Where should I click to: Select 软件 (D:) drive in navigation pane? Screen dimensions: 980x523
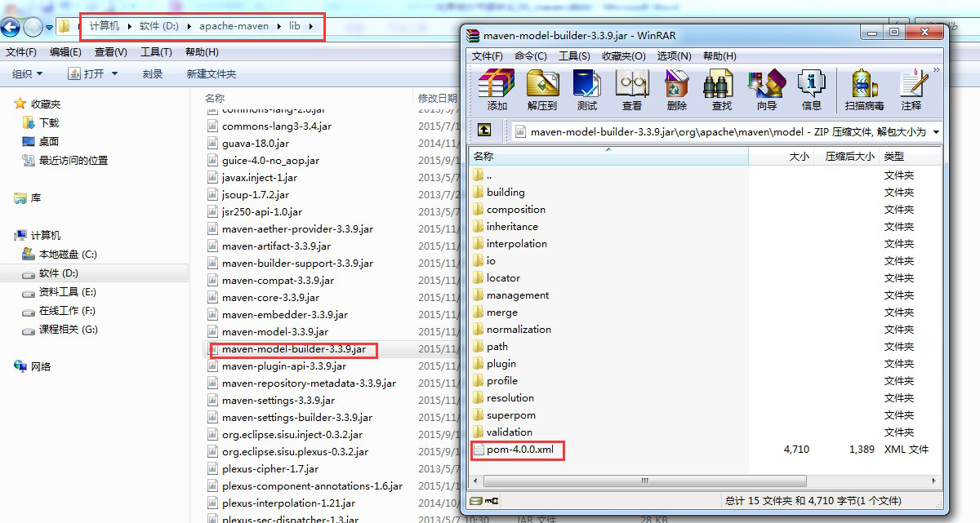click(x=59, y=273)
